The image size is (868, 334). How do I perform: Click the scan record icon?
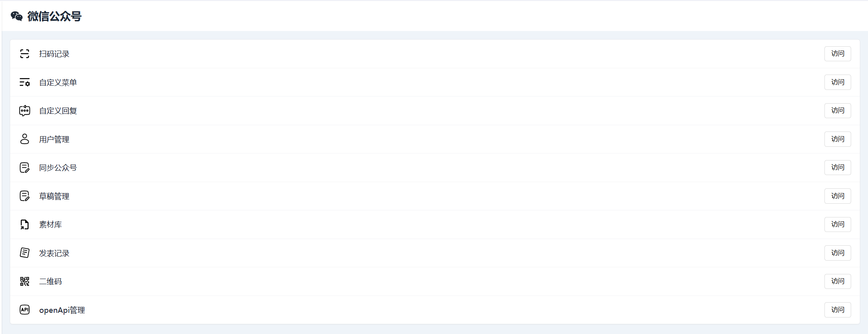coord(25,54)
